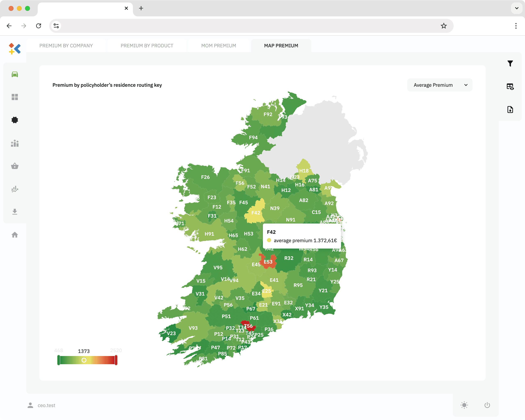
Task: Click the legend minimum green handle
Action: [58, 360]
